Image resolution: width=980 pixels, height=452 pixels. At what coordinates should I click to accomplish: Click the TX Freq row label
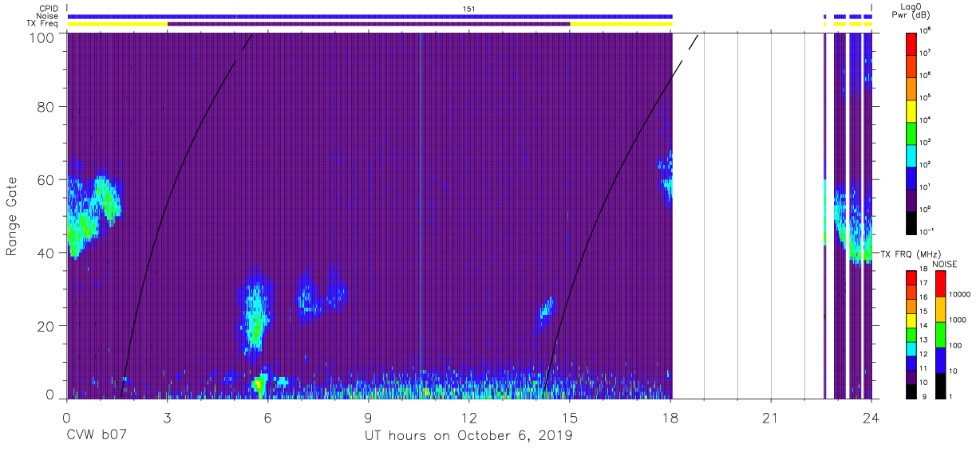pos(43,24)
